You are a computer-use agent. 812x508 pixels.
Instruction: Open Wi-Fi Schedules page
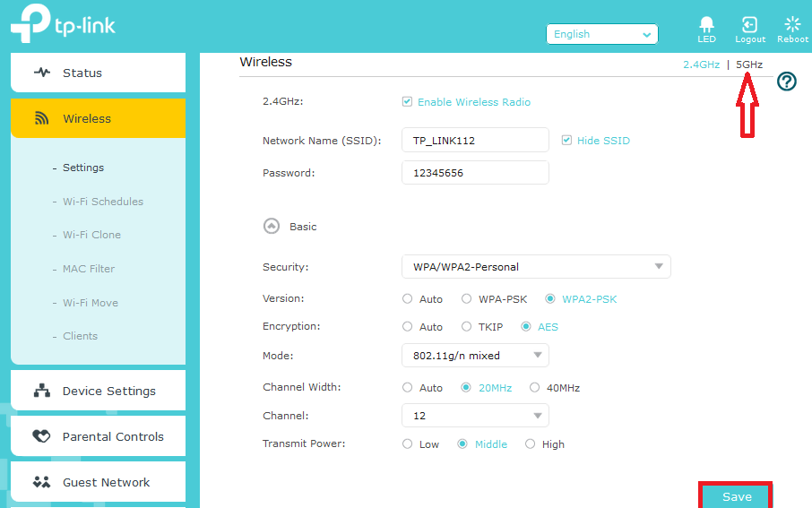103,202
